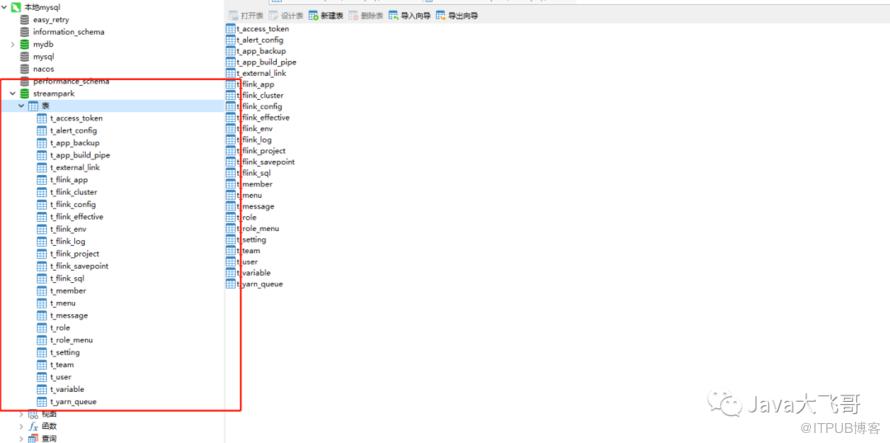This screenshot has width=890, height=443.
Task: Click t_member table icon in sidebar tree
Action: pos(42,291)
